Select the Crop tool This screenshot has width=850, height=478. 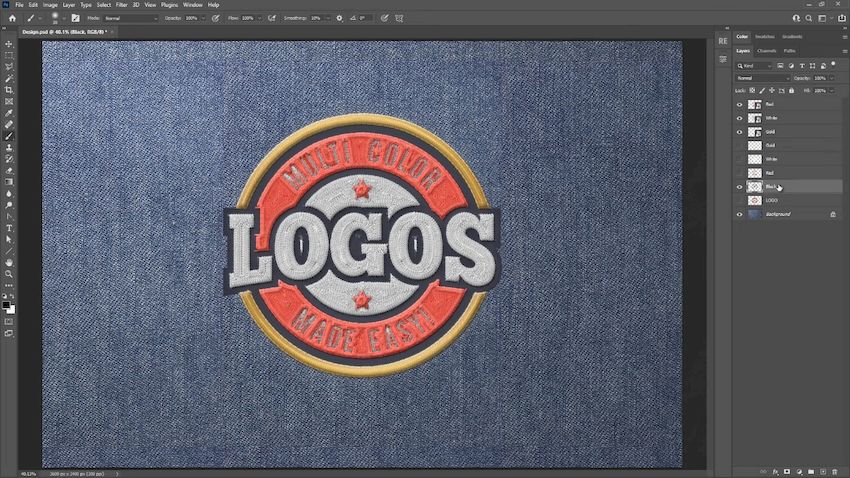[9, 90]
